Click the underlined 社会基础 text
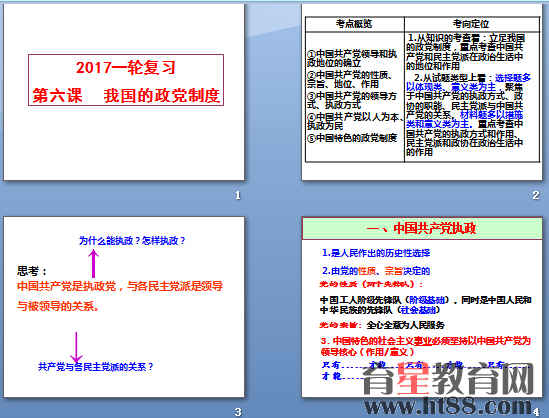This screenshot has width=549, height=418. [x=418, y=310]
